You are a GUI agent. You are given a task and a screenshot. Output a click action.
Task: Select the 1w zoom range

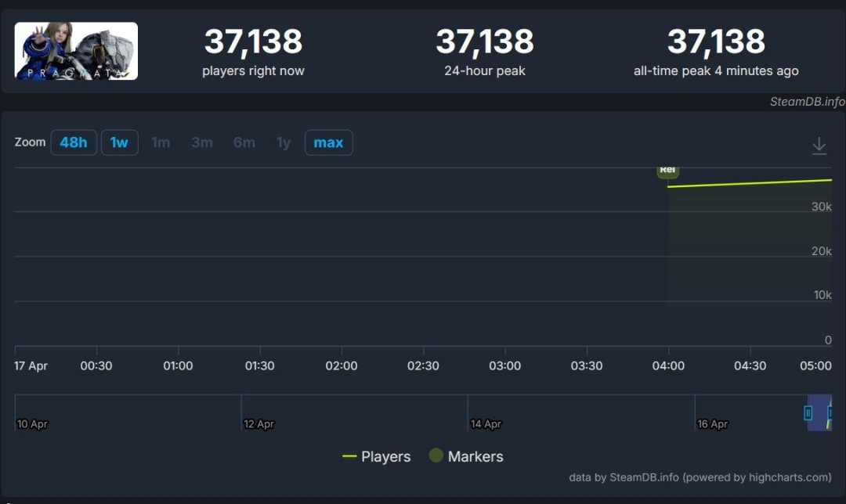pyautogui.click(x=119, y=142)
